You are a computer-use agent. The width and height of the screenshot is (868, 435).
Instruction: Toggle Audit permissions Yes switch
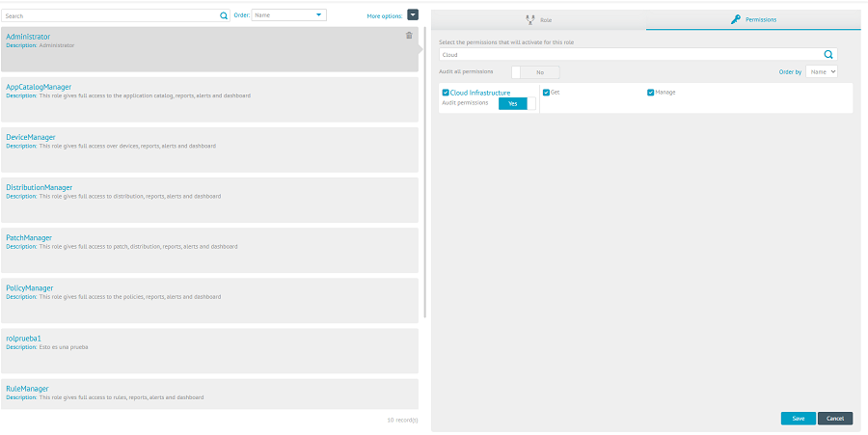[517, 103]
